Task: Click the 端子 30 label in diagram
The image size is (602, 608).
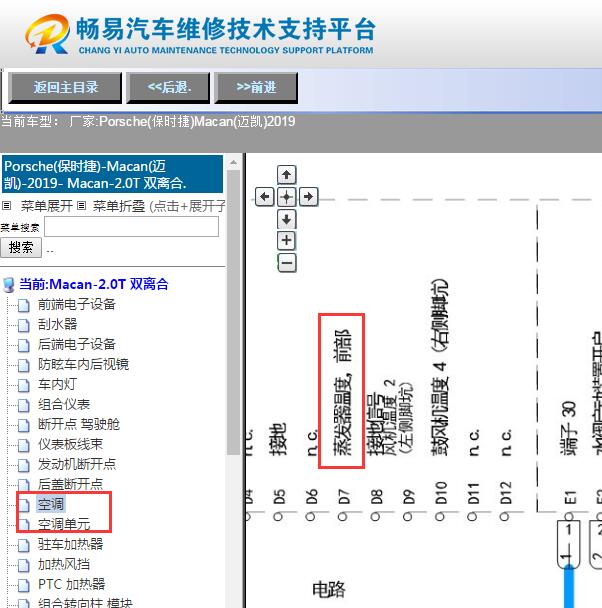Action: click(568, 428)
